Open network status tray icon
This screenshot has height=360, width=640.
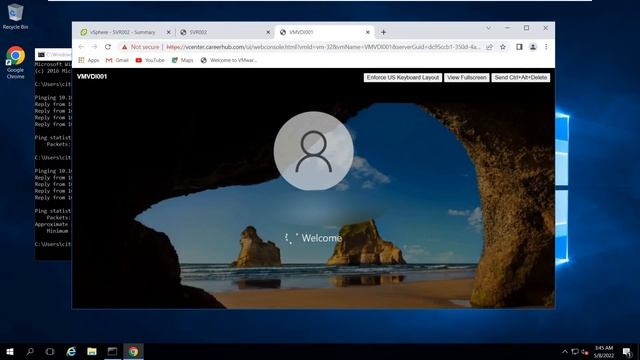[575, 352]
